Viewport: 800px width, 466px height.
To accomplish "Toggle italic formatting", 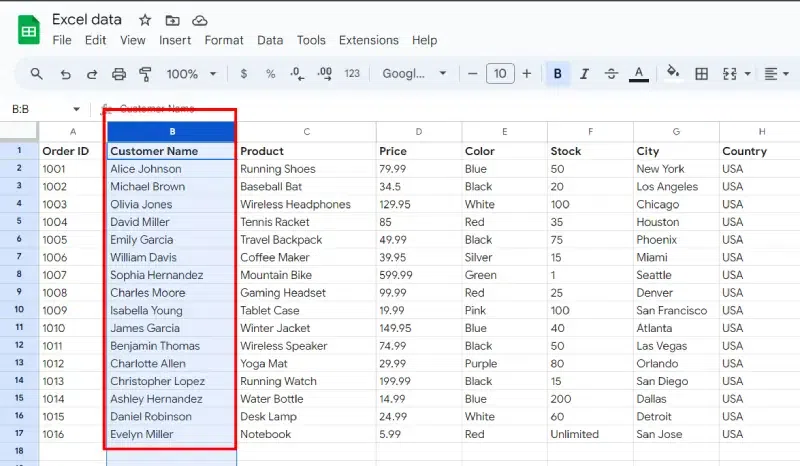I will pyautogui.click(x=584, y=74).
